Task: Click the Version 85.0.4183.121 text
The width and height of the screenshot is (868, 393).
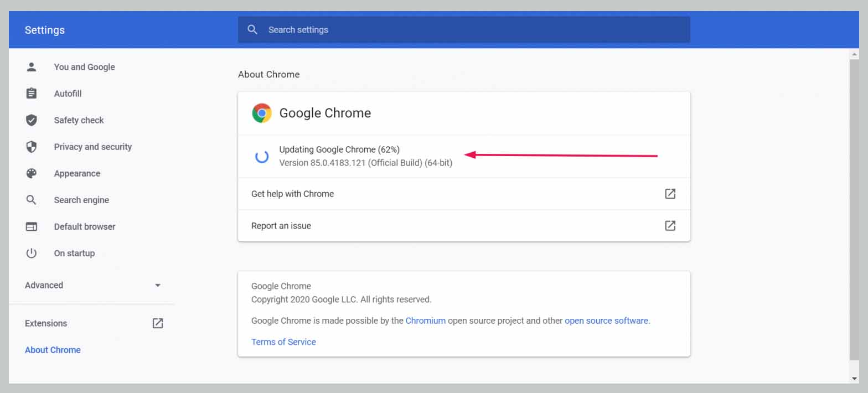Action: click(365, 163)
